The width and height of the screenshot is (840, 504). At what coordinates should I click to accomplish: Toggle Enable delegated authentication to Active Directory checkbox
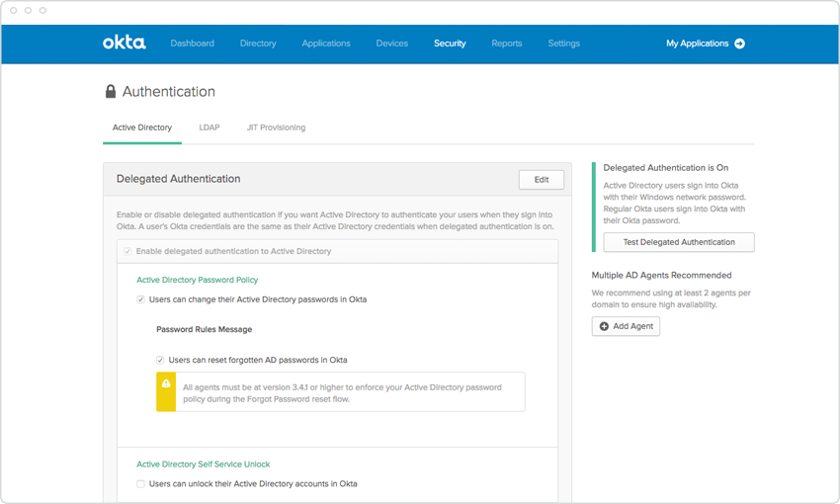pyautogui.click(x=127, y=251)
